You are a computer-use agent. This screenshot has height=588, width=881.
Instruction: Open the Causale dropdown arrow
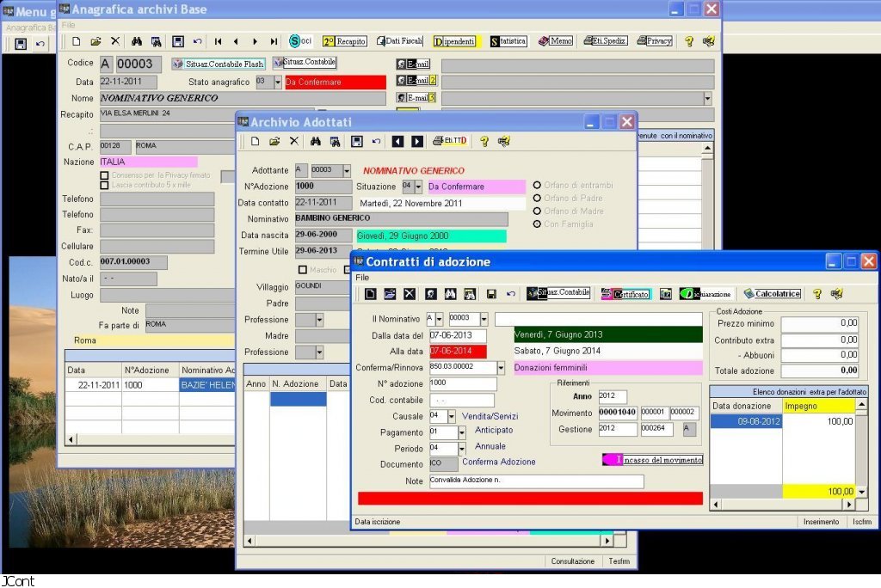(x=451, y=416)
